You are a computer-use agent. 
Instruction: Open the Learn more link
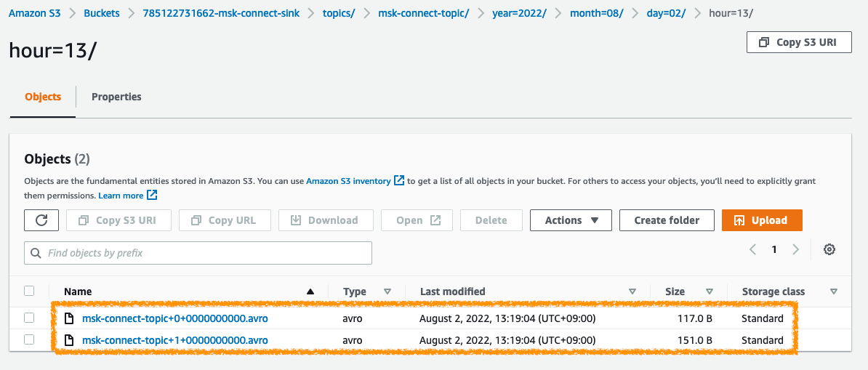coord(121,196)
